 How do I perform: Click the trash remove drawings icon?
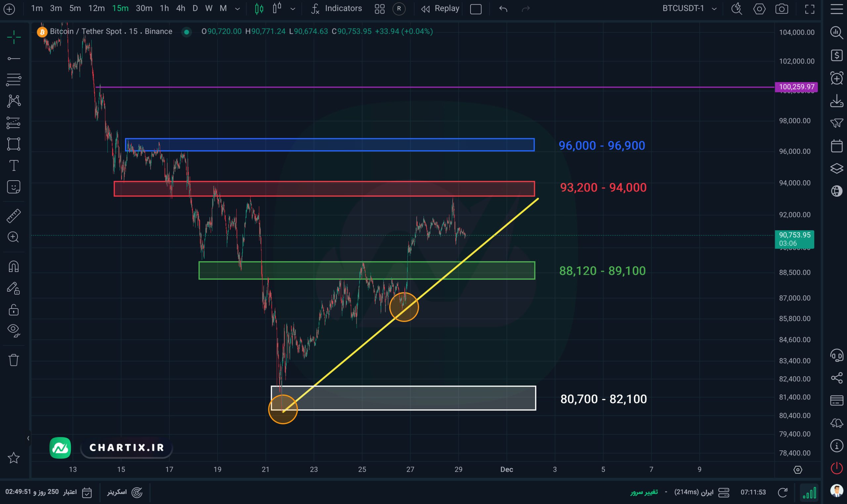tap(14, 360)
